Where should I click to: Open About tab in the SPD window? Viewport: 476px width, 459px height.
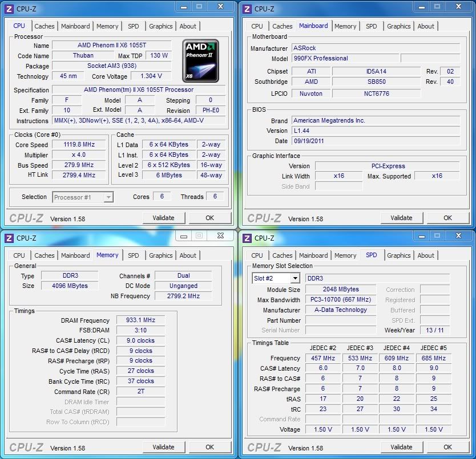pyautogui.click(x=426, y=255)
